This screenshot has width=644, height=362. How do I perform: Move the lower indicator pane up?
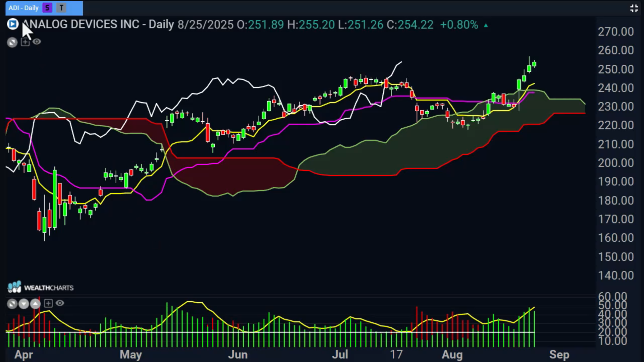pyautogui.click(x=35, y=304)
